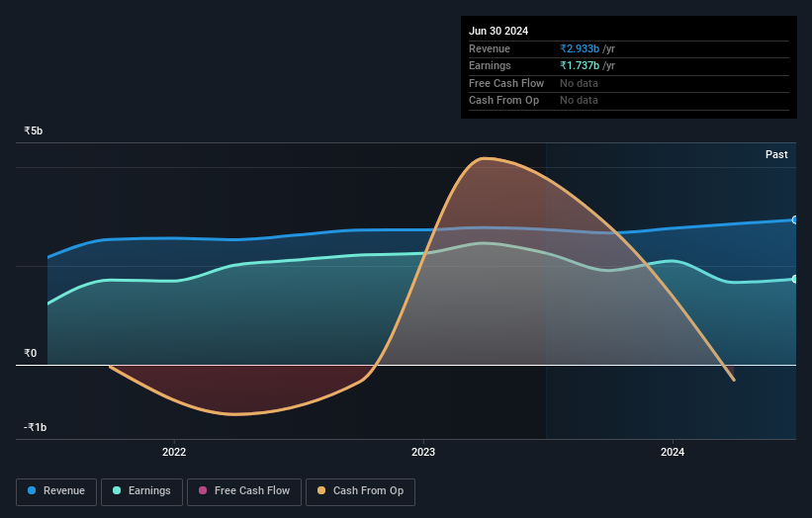This screenshot has width=812, height=518.
Task: Toggle the Earnings legend button
Action: (141, 491)
